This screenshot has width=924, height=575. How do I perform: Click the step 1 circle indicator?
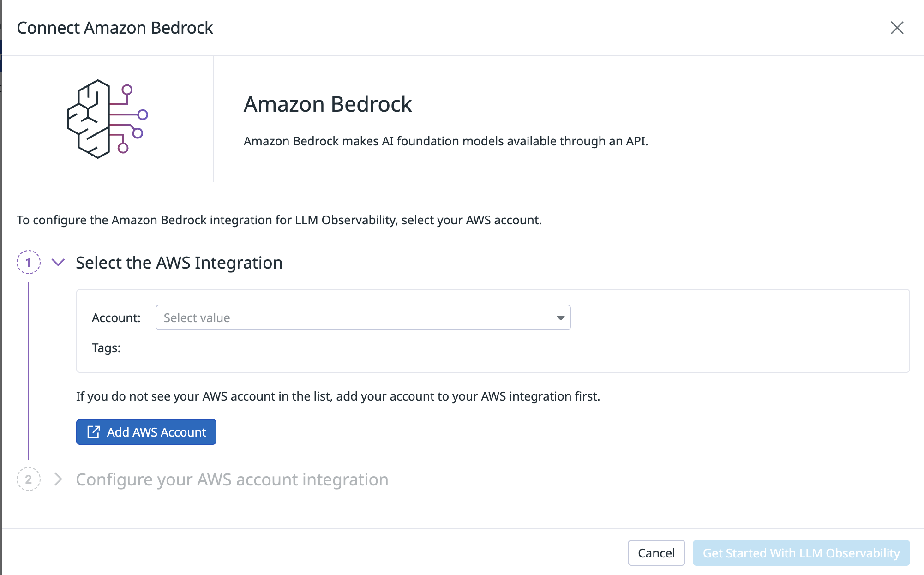[29, 262]
